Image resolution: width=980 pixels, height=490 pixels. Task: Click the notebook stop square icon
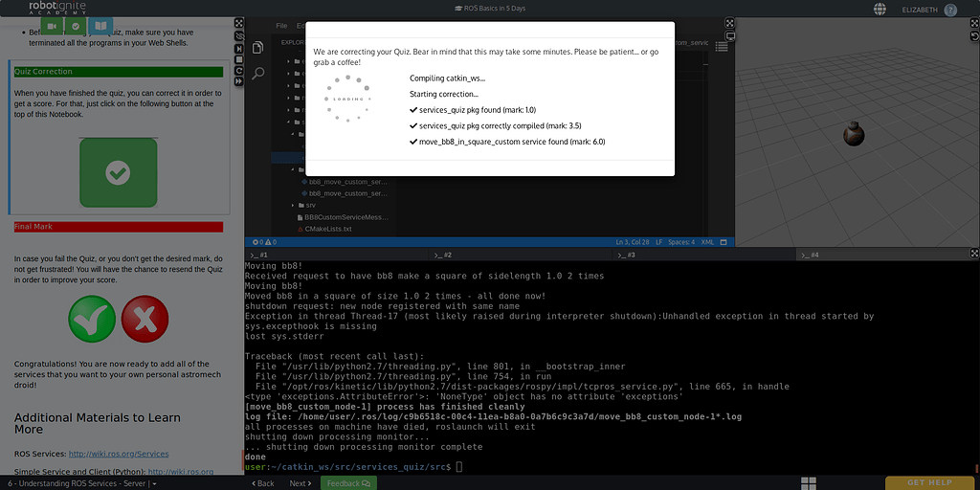(238, 59)
